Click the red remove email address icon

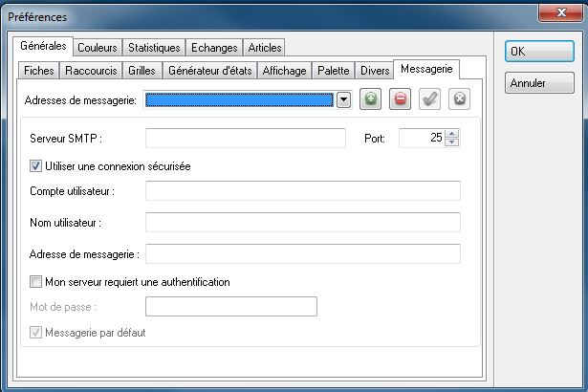[x=402, y=98]
